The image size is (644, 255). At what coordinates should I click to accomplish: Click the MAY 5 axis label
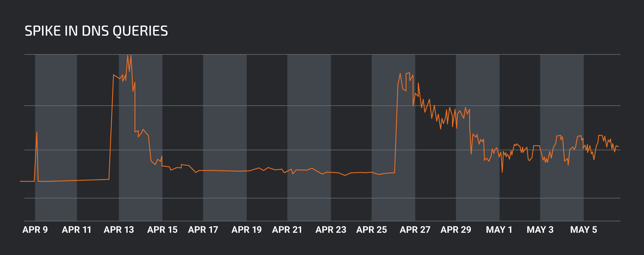pyautogui.click(x=584, y=230)
